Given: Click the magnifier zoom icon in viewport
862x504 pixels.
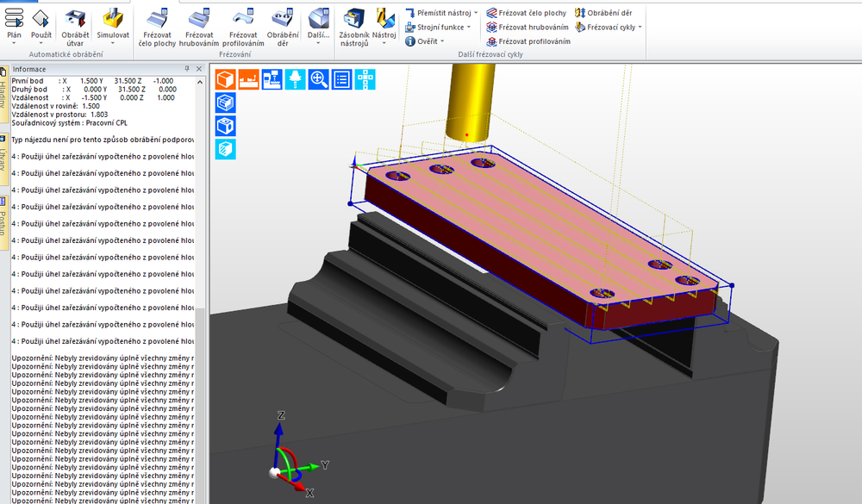Looking at the screenshot, I should coord(318,79).
